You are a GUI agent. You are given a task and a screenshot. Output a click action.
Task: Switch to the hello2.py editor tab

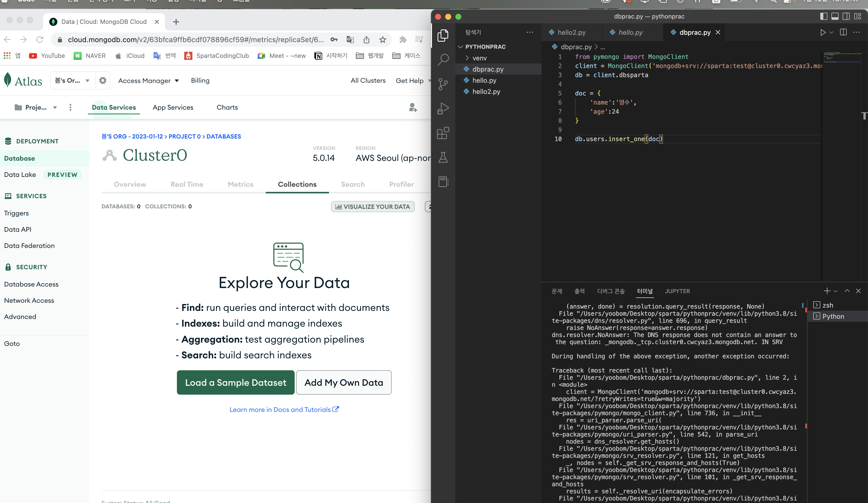point(572,32)
